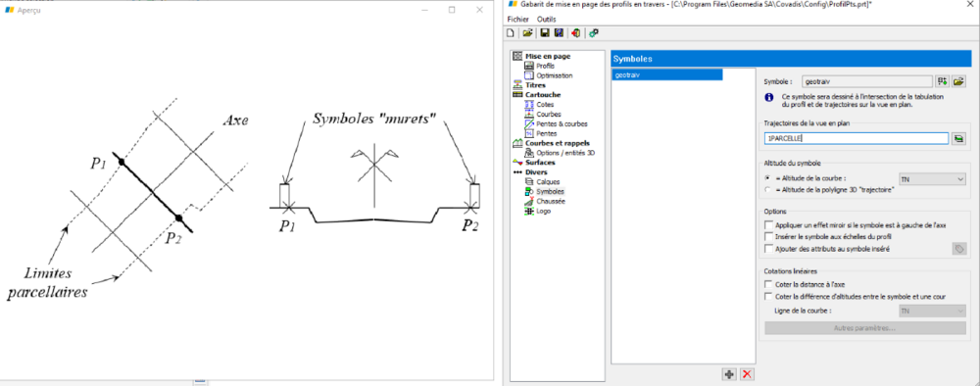
Task: Browse for a symbol file with the folder icon
Action: (x=958, y=81)
